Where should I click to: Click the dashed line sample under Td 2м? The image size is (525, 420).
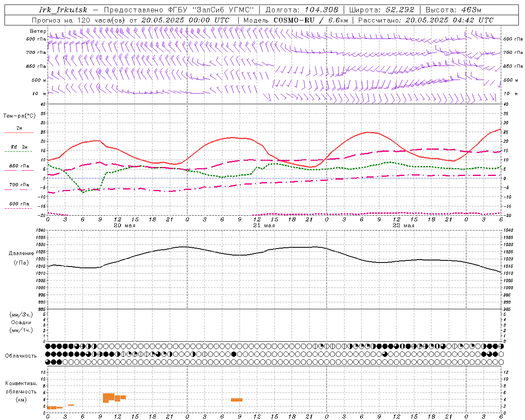tap(18, 152)
